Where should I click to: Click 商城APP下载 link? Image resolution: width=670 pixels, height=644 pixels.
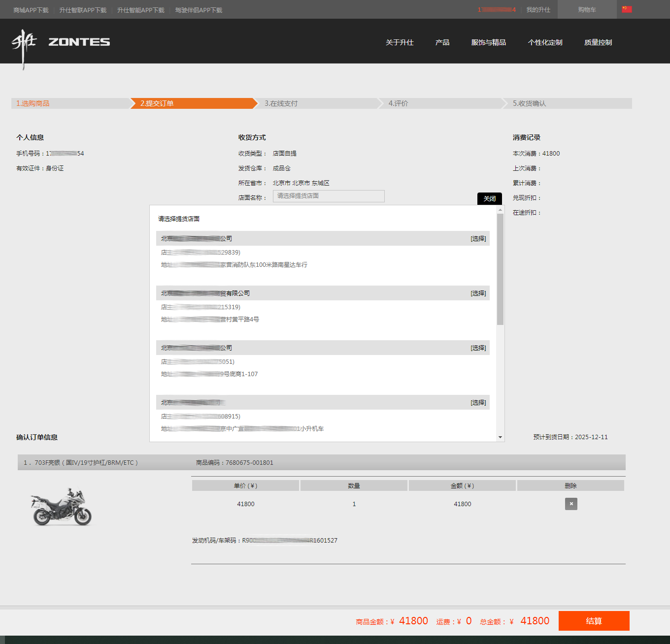click(x=31, y=10)
